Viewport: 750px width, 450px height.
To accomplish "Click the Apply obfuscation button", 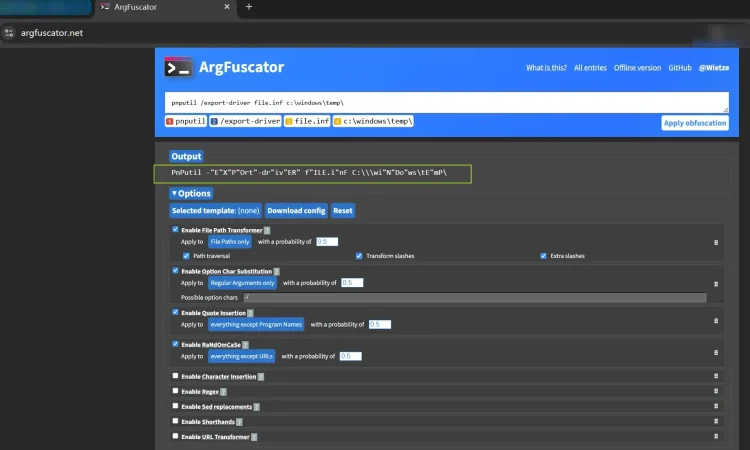I will tap(695, 123).
